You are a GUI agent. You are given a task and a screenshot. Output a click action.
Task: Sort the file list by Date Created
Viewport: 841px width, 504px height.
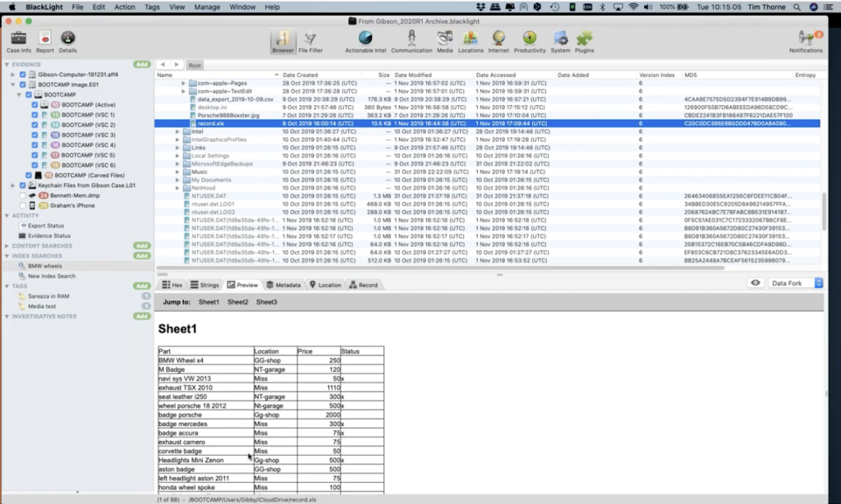(321, 75)
